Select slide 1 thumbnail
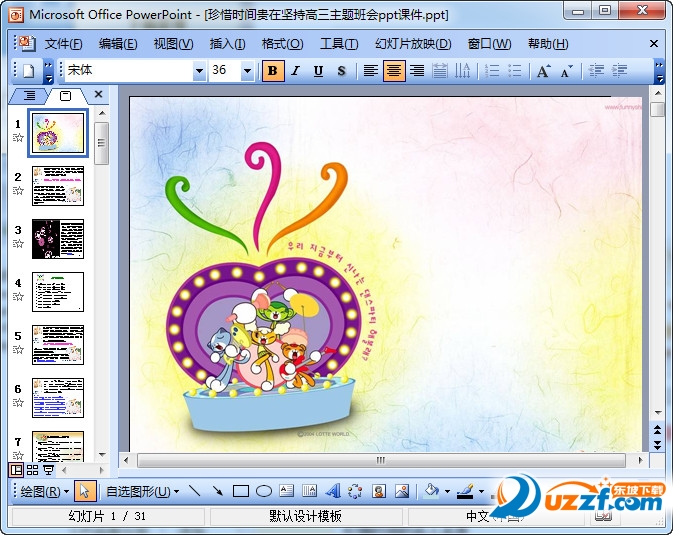This screenshot has height=535, width=673. pos(58,133)
